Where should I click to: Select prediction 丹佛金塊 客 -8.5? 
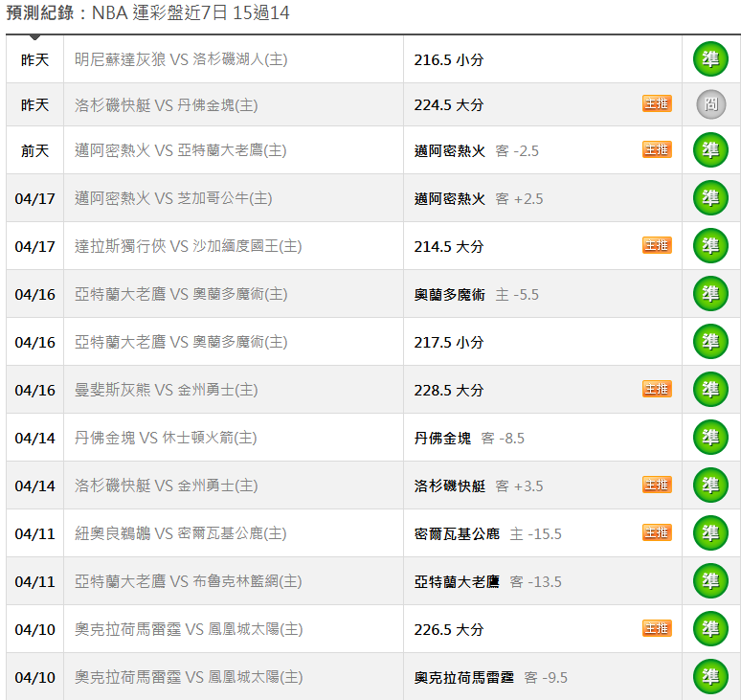click(x=469, y=439)
